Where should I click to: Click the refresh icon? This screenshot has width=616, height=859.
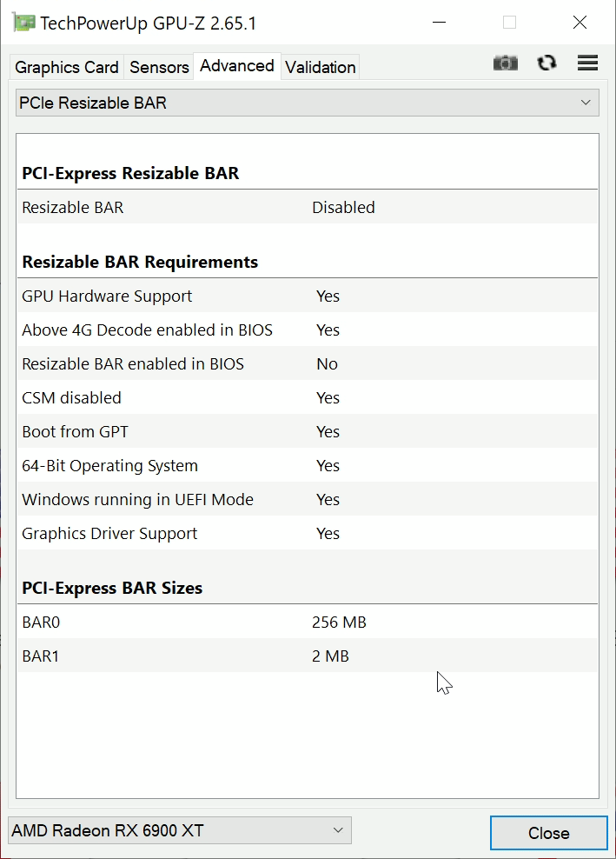[546, 63]
